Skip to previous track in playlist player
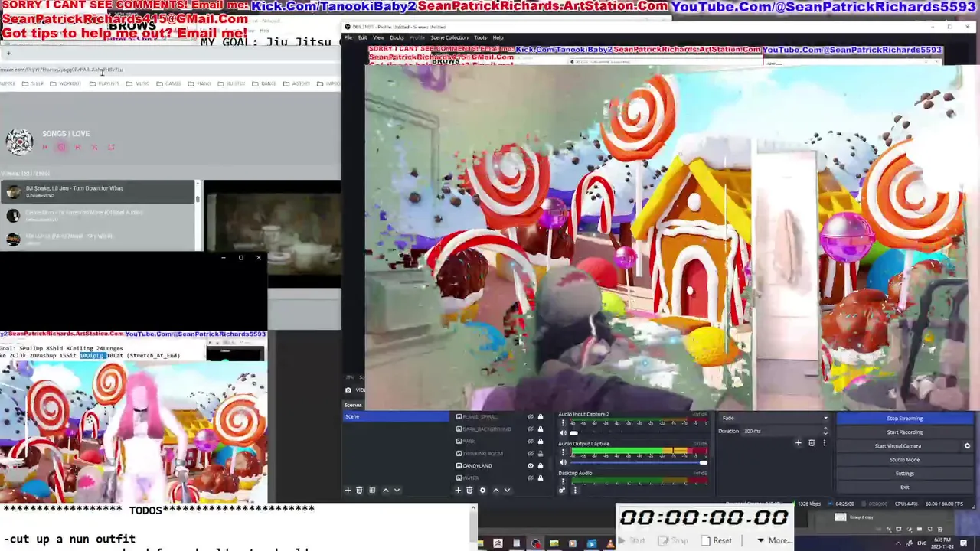This screenshot has height=551, width=980. (44, 147)
